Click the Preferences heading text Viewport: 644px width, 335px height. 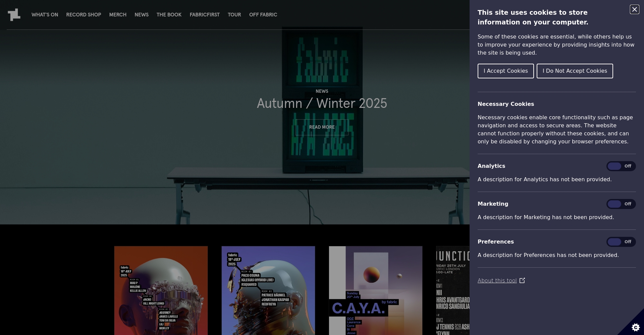pyautogui.click(x=496, y=242)
